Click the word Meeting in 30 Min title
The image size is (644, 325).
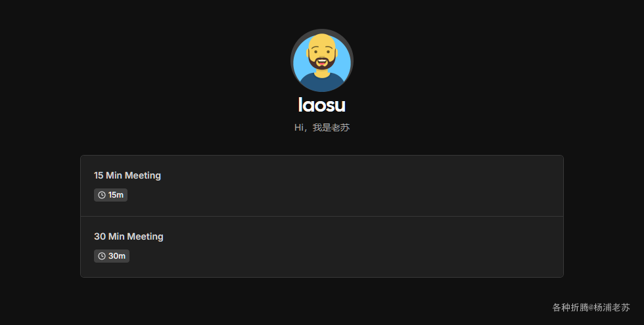(145, 237)
